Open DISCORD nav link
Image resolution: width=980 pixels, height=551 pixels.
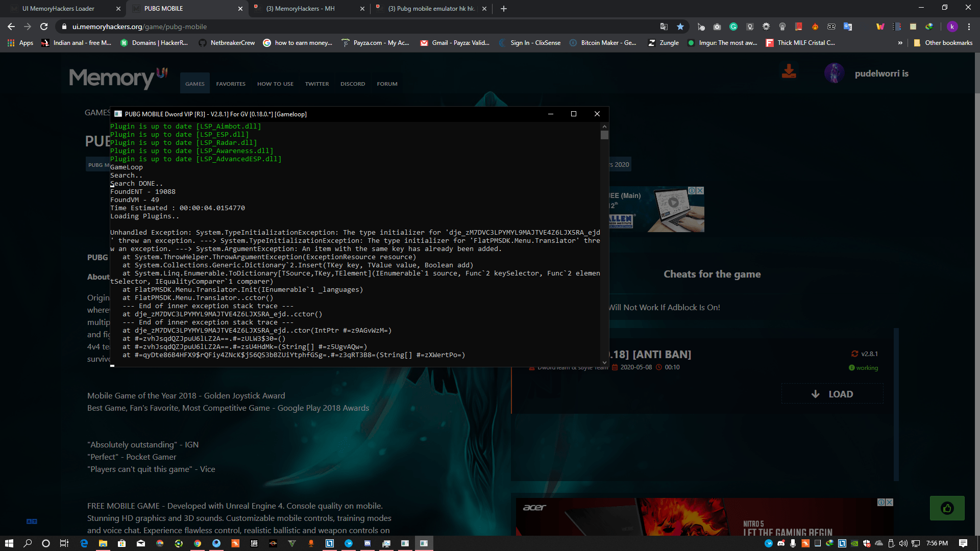[x=353, y=84]
